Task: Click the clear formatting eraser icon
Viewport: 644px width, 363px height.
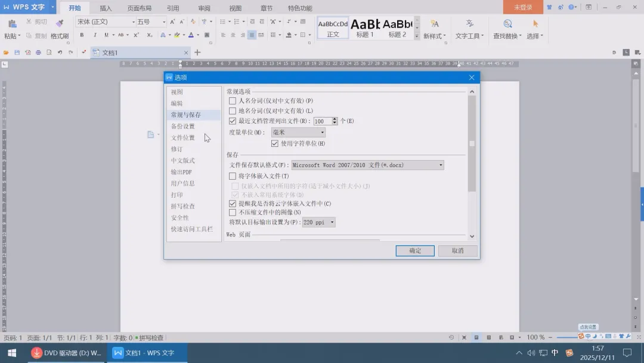Action: coord(193,21)
